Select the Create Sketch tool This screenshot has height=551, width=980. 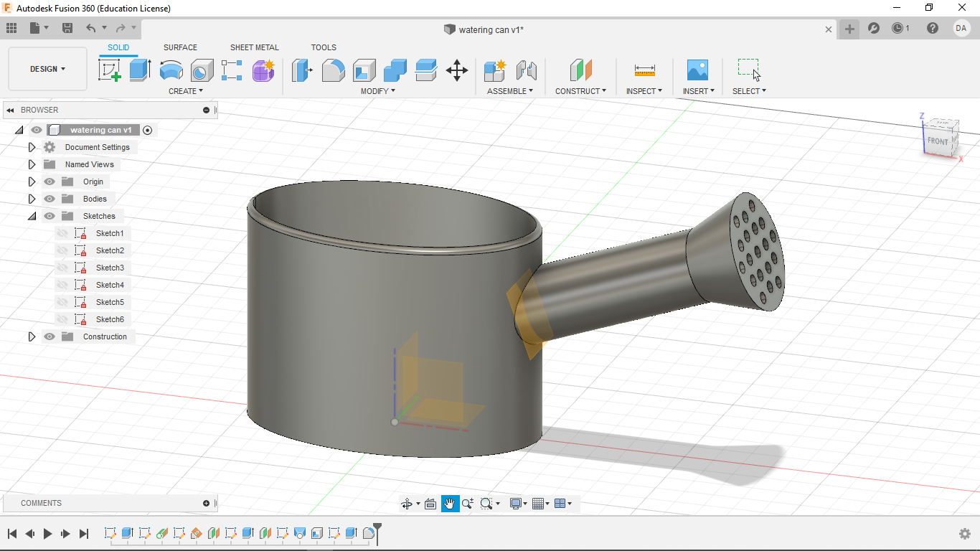tap(109, 70)
